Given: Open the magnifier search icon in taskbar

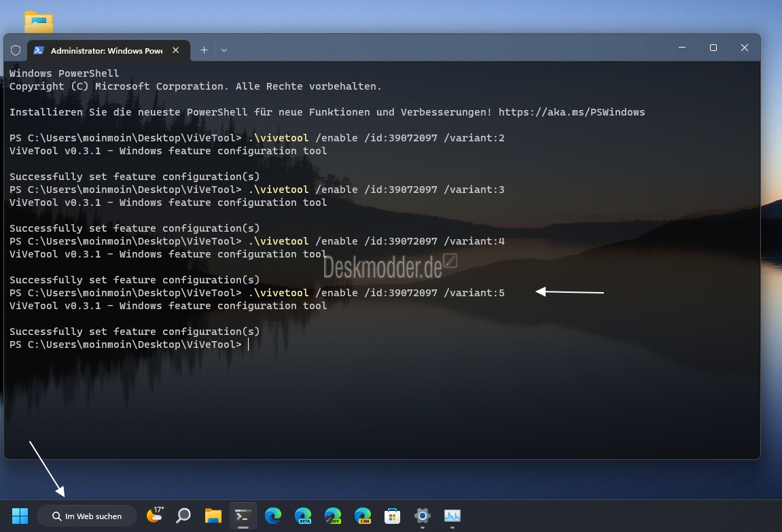Looking at the screenshot, I should pyautogui.click(x=183, y=516).
